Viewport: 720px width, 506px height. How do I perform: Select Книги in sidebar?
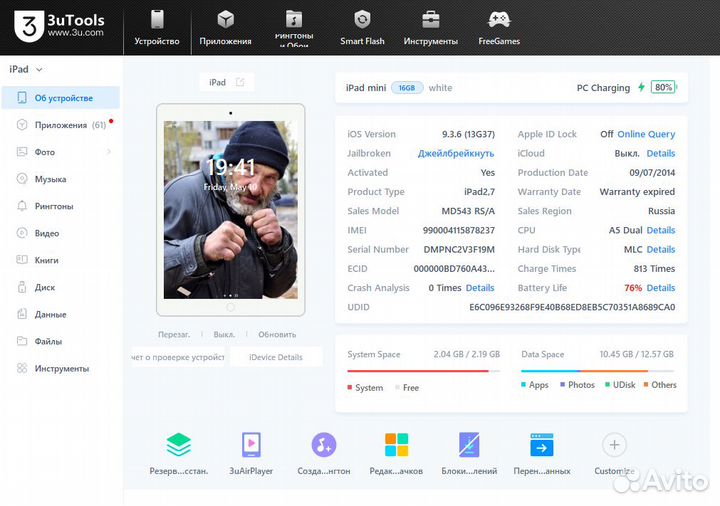tap(61, 260)
